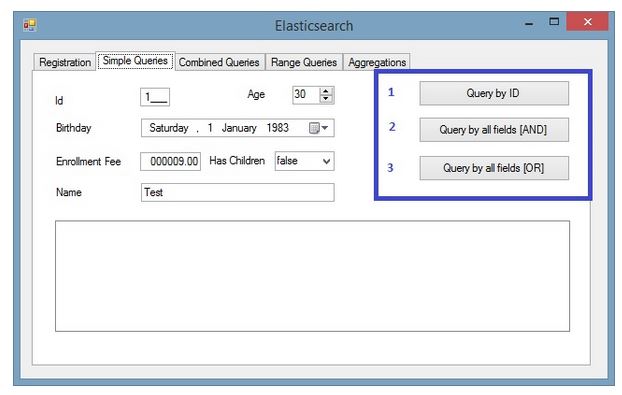This screenshot has width=622, height=395.
Task: Run Query by all fields [OR]
Action: coord(494,168)
